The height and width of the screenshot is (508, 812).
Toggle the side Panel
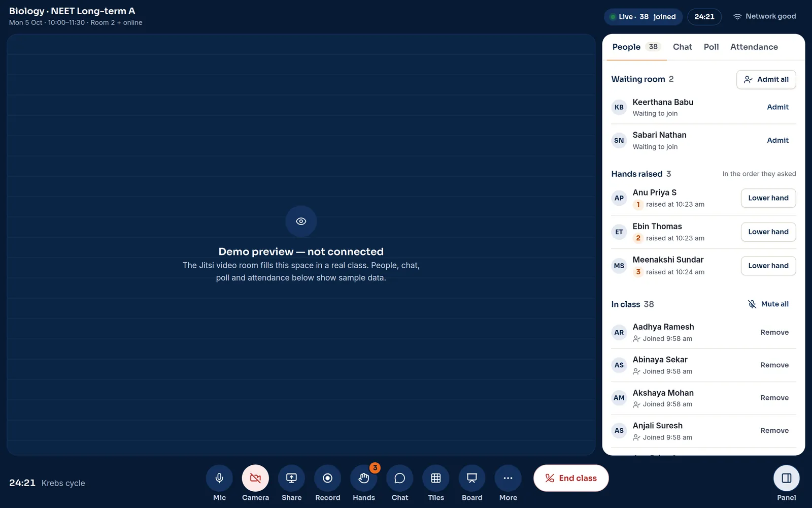[787, 478]
